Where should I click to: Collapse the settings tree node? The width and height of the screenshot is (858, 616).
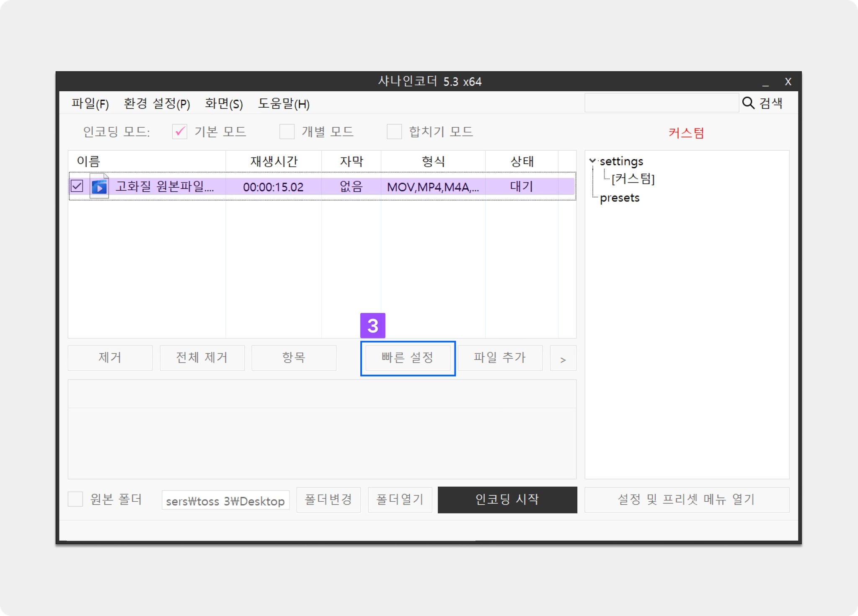(592, 161)
